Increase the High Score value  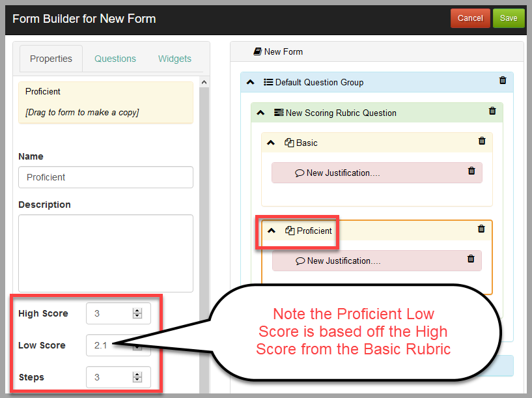click(x=137, y=311)
